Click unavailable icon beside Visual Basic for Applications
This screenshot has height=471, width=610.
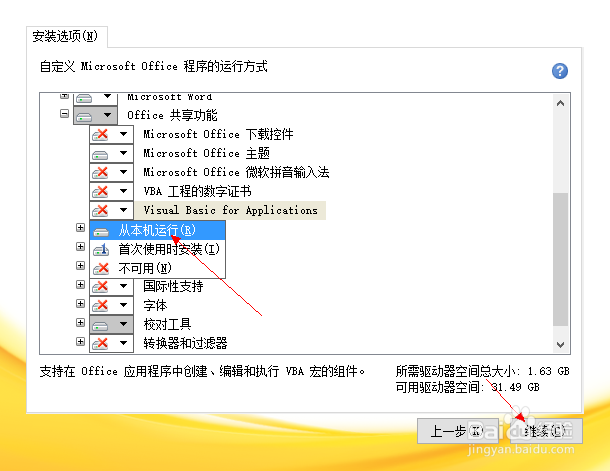100,211
